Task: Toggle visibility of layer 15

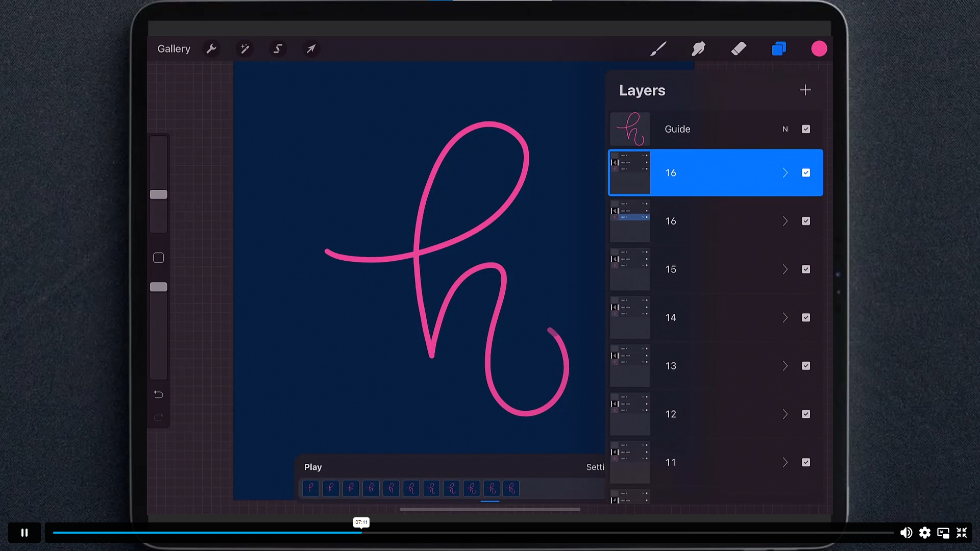Action: click(806, 269)
